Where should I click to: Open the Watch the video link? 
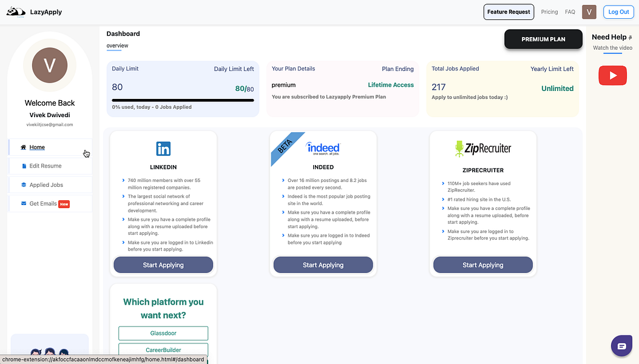(x=612, y=47)
